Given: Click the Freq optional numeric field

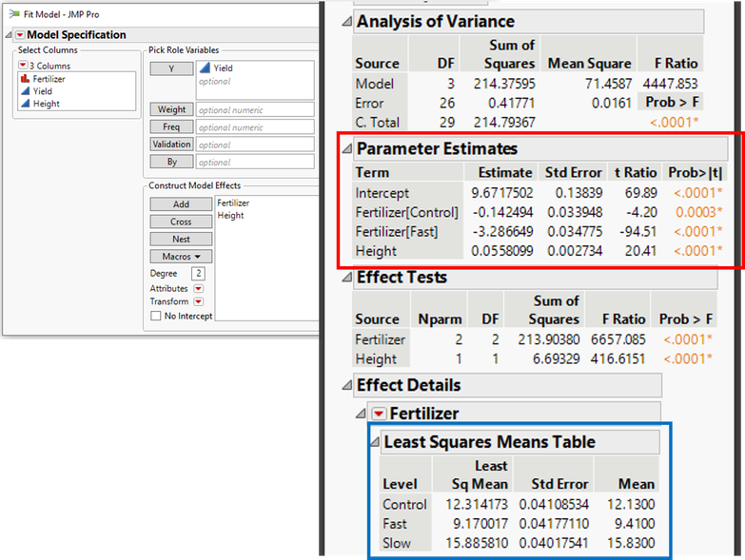Looking at the screenshot, I should coord(255,126).
